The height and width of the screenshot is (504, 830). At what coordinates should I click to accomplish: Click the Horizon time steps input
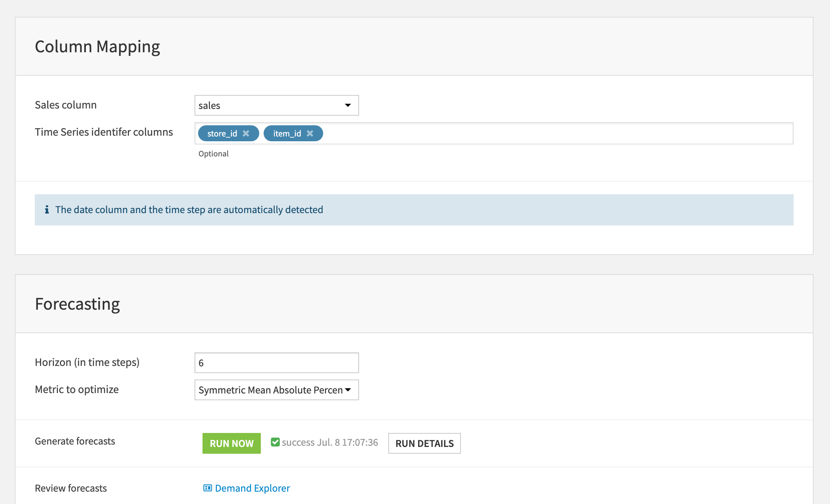(276, 363)
